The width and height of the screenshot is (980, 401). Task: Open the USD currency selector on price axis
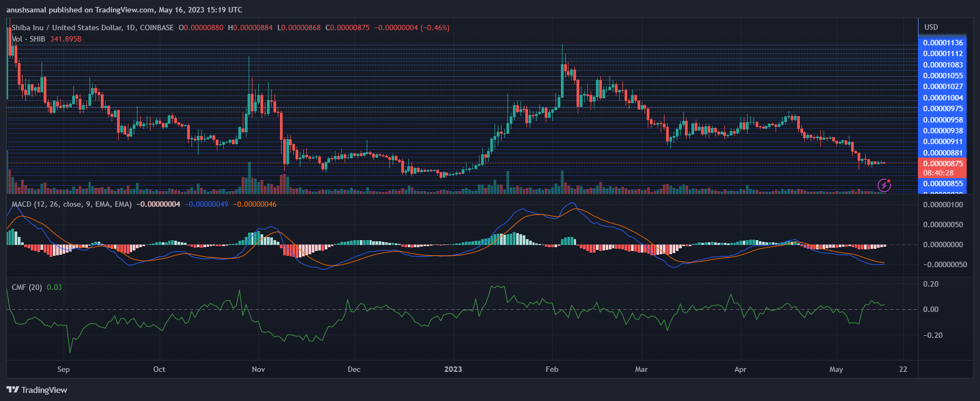coord(931,27)
